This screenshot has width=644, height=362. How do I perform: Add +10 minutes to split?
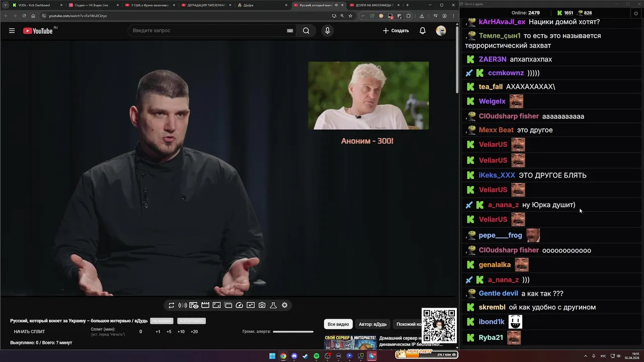[181, 332]
